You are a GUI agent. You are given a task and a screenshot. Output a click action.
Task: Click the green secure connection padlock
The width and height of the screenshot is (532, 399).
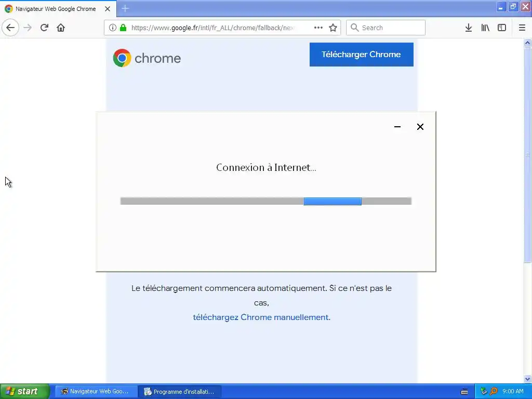click(x=123, y=28)
